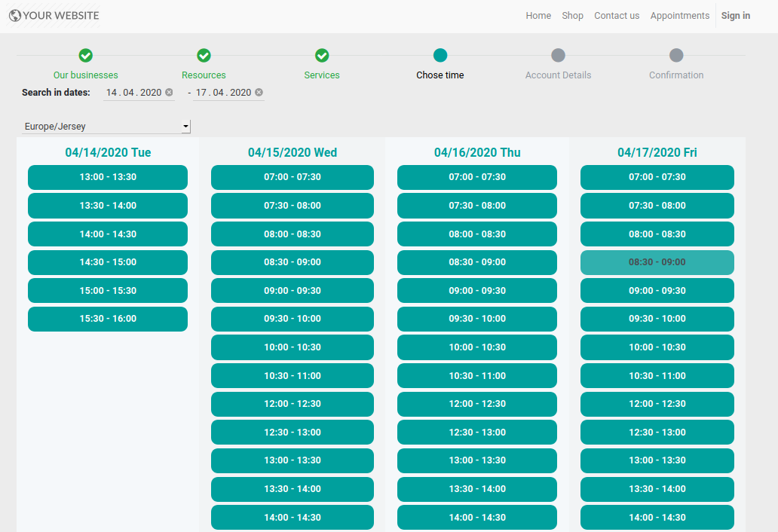Screen dimensions: 778x532
Task: Select Thursday 14:00 - 14:30 slot
Action: 476,518
